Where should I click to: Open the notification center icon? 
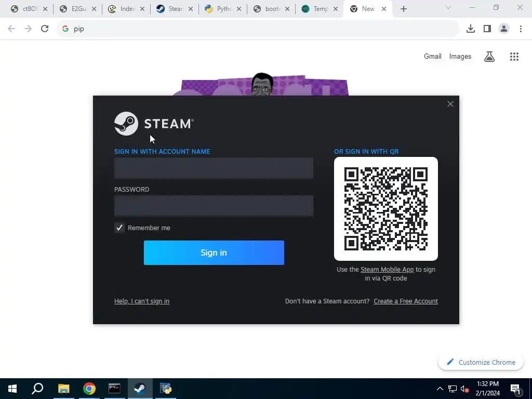coord(515,389)
